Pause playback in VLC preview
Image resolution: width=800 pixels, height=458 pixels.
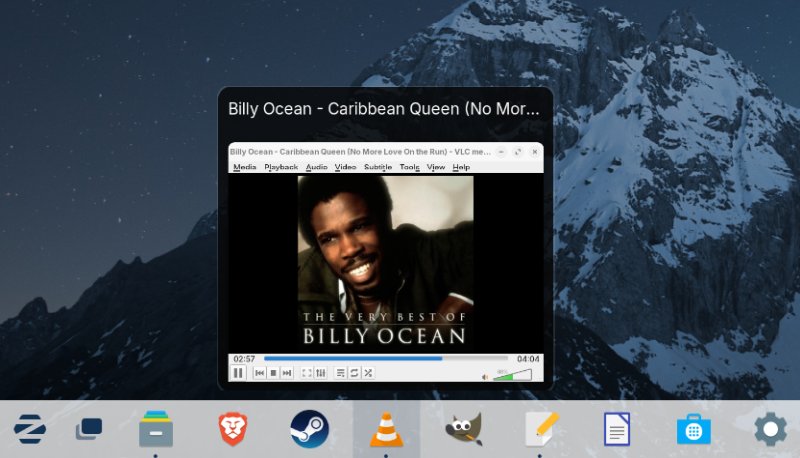click(238, 373)
